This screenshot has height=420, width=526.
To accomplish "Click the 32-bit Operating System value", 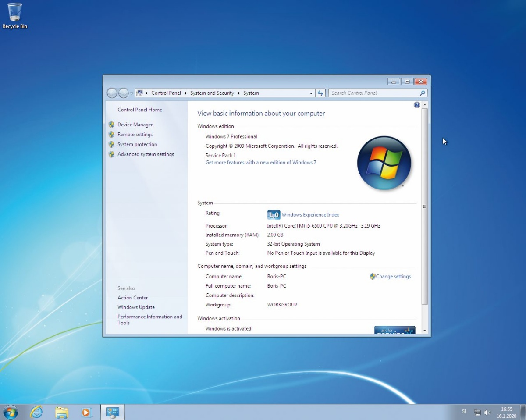I will 293,244.
